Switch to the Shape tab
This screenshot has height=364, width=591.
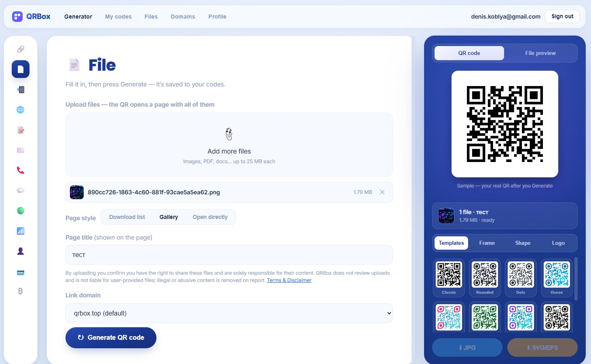tap(523, 243)
